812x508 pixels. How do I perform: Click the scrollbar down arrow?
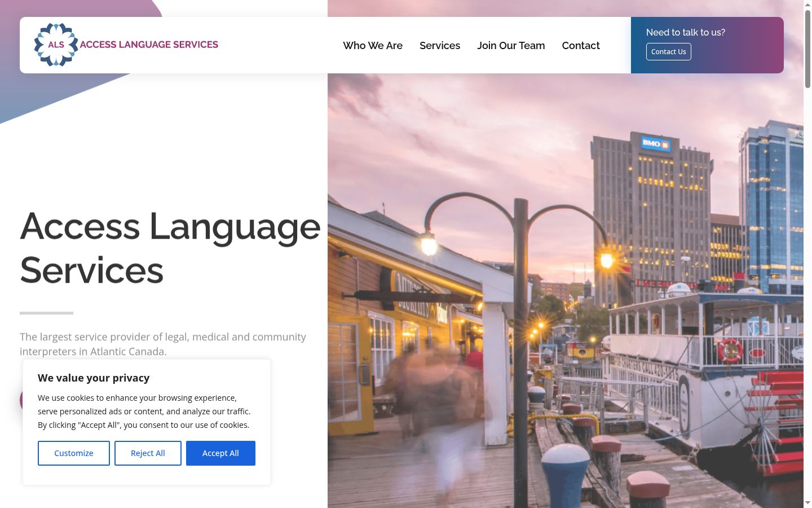click(807, 503)
